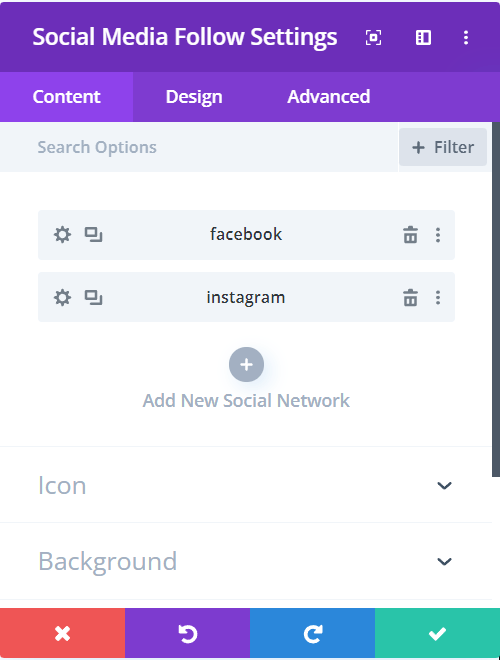
Task: Duplicate the instagram network item
Action: (93, 298)
